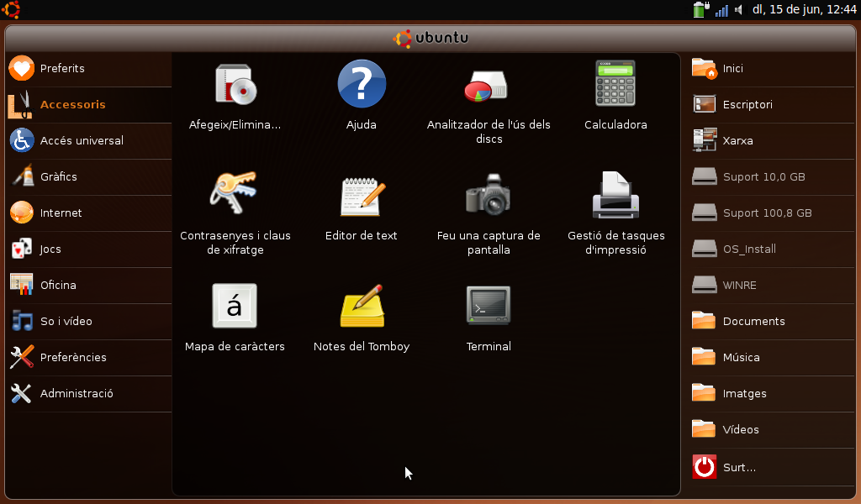Launch Ajuda help question mark icon
The height and width of the screenshot is (504, 861).
coord(362,84)
